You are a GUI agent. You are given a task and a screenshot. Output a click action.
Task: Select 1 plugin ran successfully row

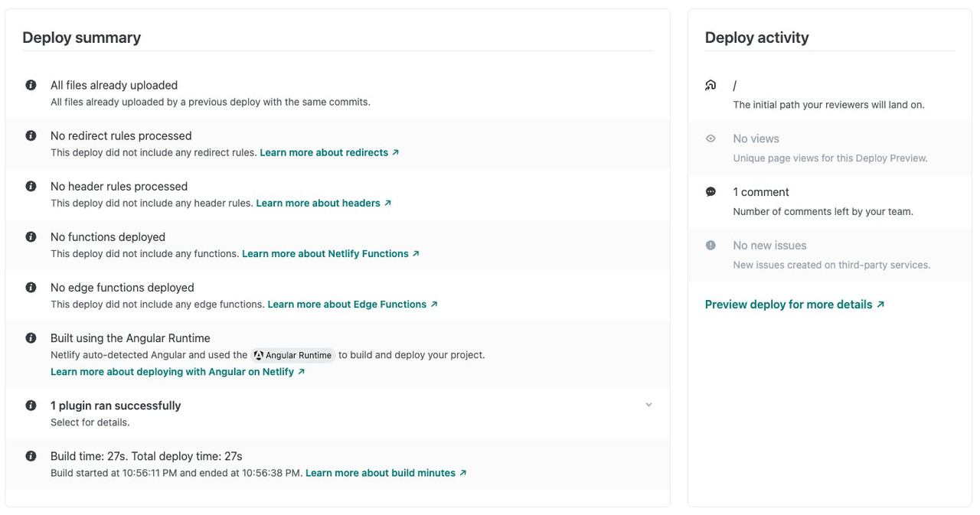pos(338,413)
